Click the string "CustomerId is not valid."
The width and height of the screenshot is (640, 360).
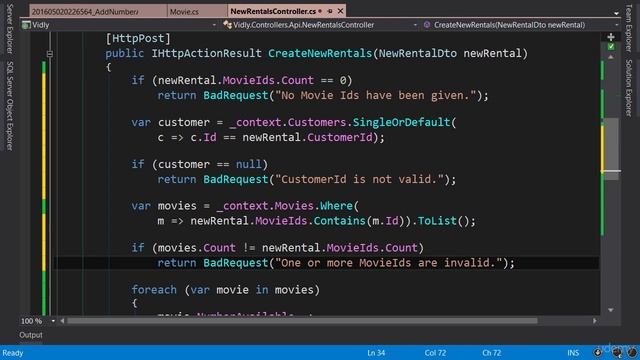click(360, 180)
